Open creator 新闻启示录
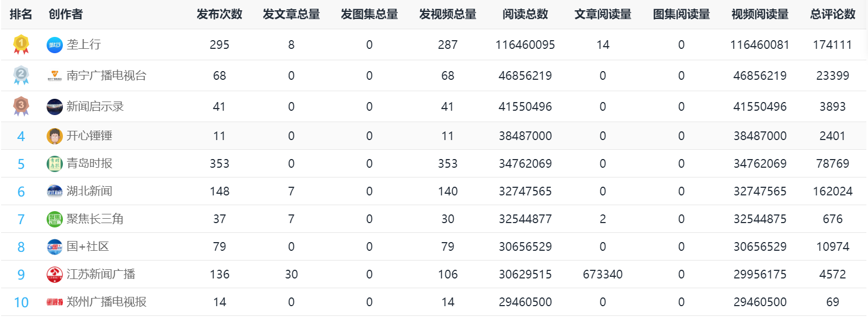The image size is (868, 317). (95, 106)
